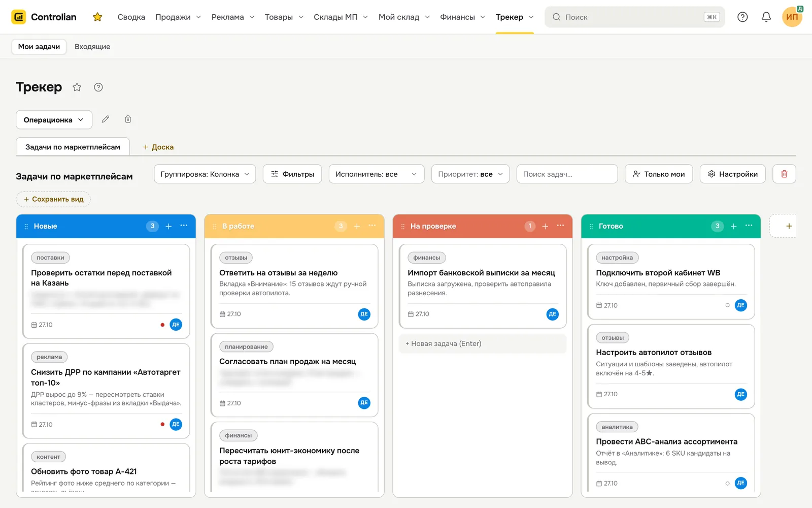This screenshot has width=812, height=508.
Task: Open board Настройки
Action: [732, 174]
